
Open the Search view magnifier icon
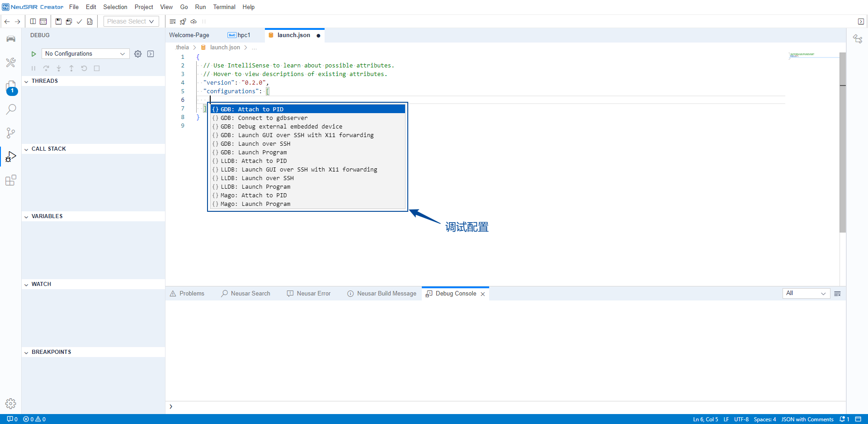(11, 109)
